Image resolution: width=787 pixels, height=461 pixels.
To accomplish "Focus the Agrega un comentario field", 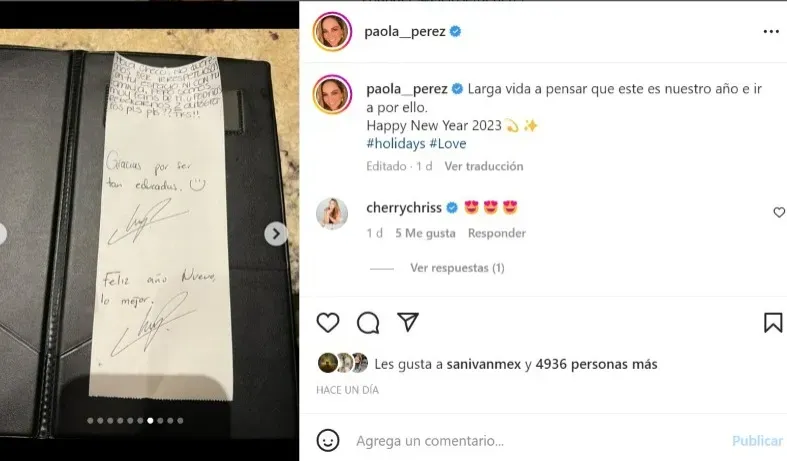I will (x=537, y=441).
